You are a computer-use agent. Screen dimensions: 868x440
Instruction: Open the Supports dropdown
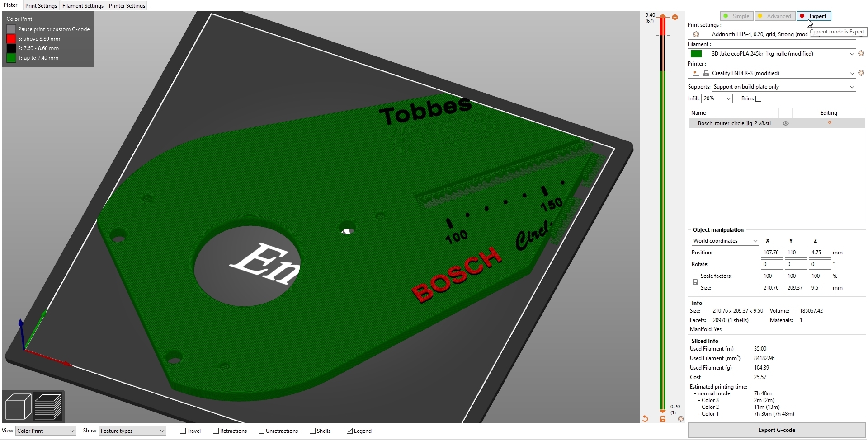click(784, 87)
